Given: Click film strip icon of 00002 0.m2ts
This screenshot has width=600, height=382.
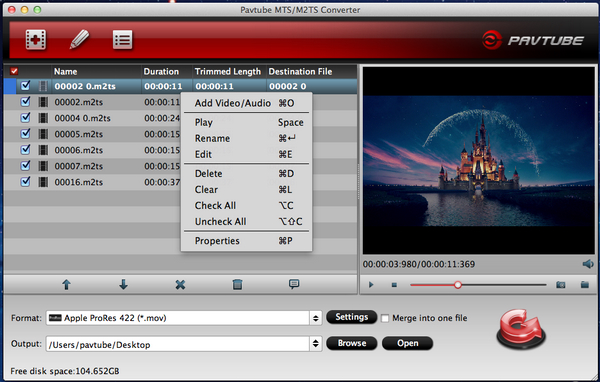Looking at the screenshot, I should pos(43,86).
